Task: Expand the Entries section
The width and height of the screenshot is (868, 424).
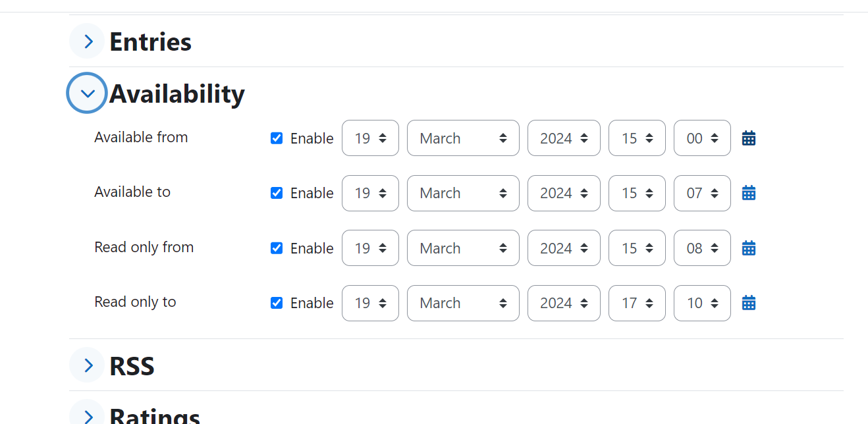Action: [x=87, y=41]
